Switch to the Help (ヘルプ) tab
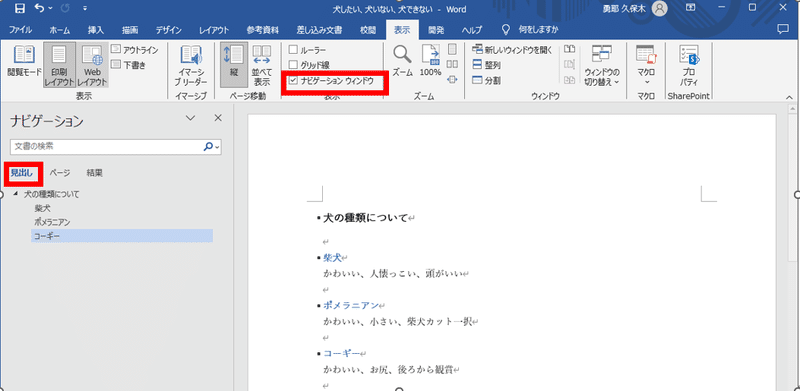Screen dimensions: 800x391 coord(472,30)
